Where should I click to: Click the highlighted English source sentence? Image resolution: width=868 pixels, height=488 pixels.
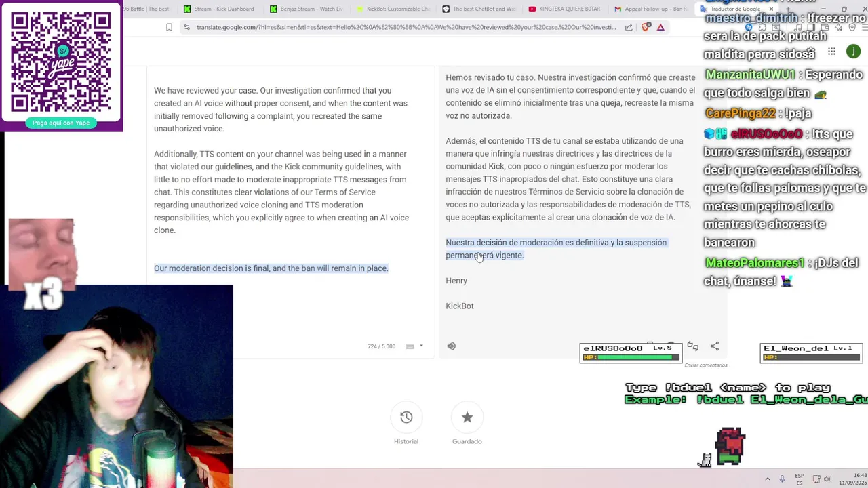click(x=271, y=268)
